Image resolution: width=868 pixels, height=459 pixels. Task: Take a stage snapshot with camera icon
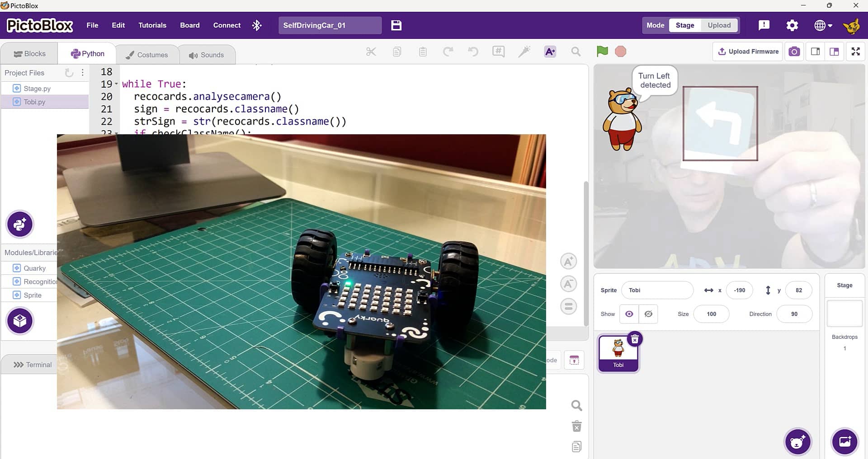(794, 52)
